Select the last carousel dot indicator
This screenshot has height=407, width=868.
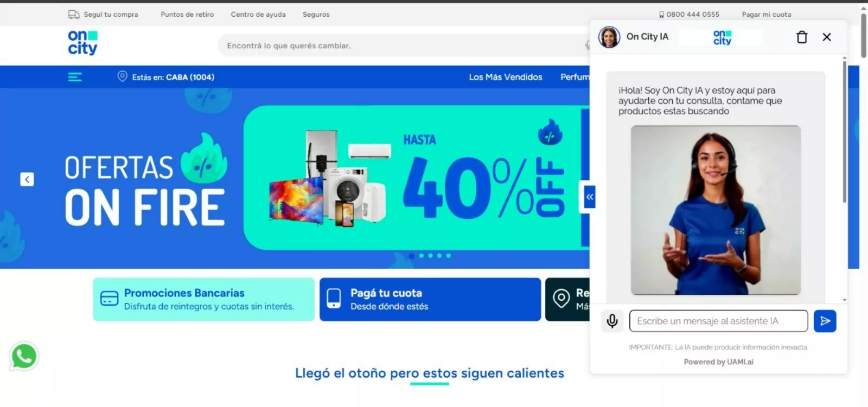click(449, 256)
